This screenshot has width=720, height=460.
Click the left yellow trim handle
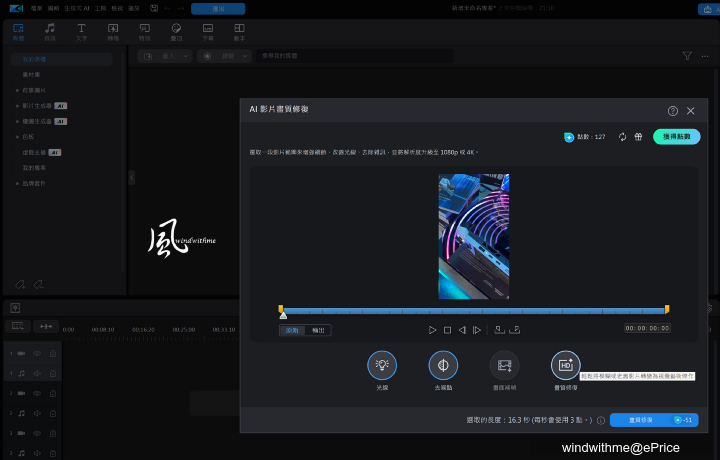point(281,309)
